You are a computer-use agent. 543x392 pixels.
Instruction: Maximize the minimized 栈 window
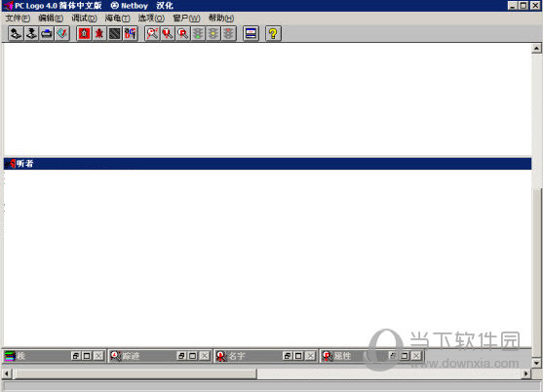point(87,356)
